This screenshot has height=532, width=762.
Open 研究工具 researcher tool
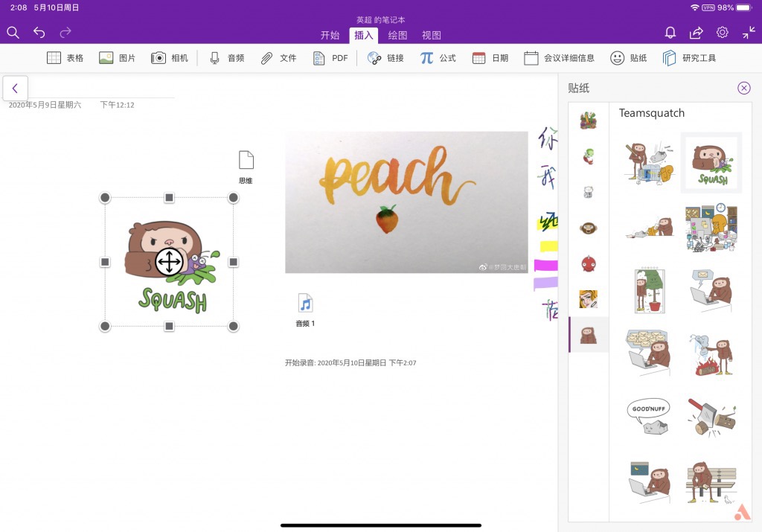click(x=689, y=58)
